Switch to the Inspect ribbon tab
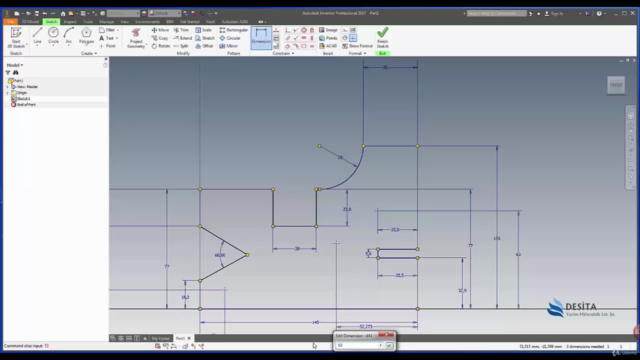The height and width of the screenshot is (360, 640). tap(70, 22)
